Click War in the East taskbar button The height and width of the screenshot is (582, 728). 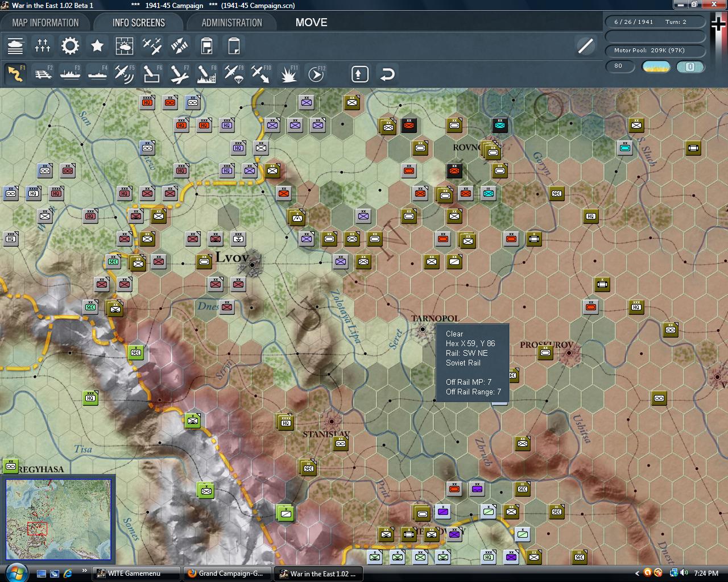click(x=318, y=573)
